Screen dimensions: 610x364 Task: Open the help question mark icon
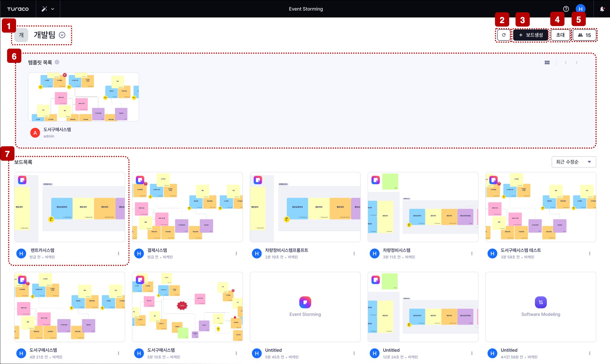pyautogui.click(x=566, y=9)
